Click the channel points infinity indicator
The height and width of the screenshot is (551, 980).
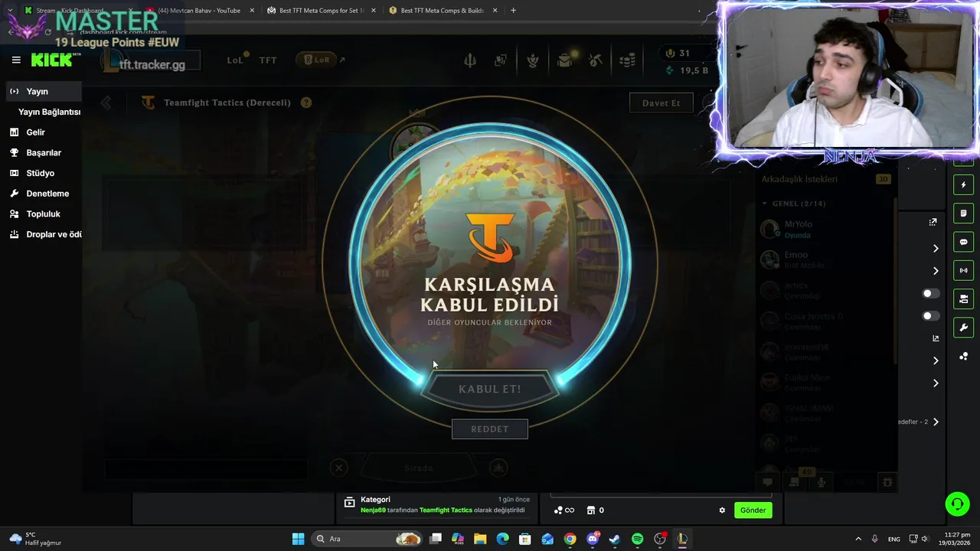[563, 510]
